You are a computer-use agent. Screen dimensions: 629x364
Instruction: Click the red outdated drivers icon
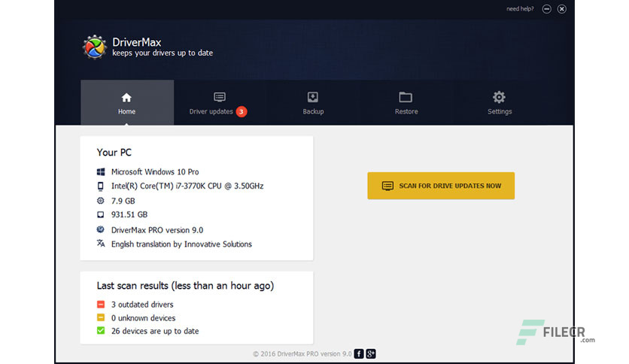pyautogui.click(x=101, y=305)
